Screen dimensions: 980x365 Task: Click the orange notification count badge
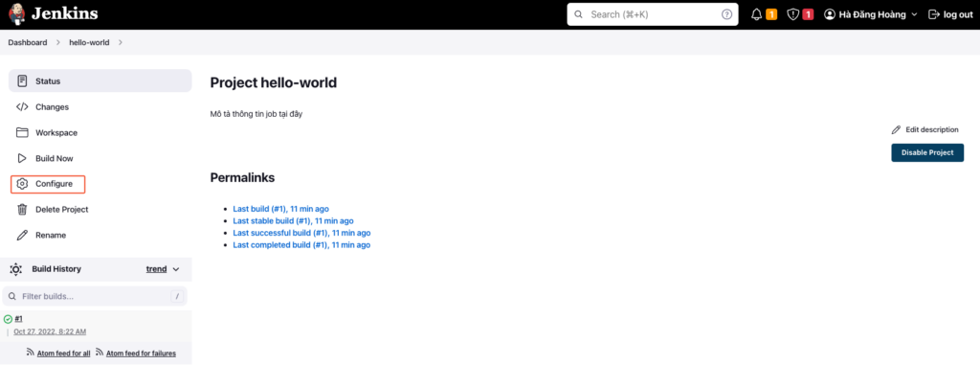(x=771, y=14)
